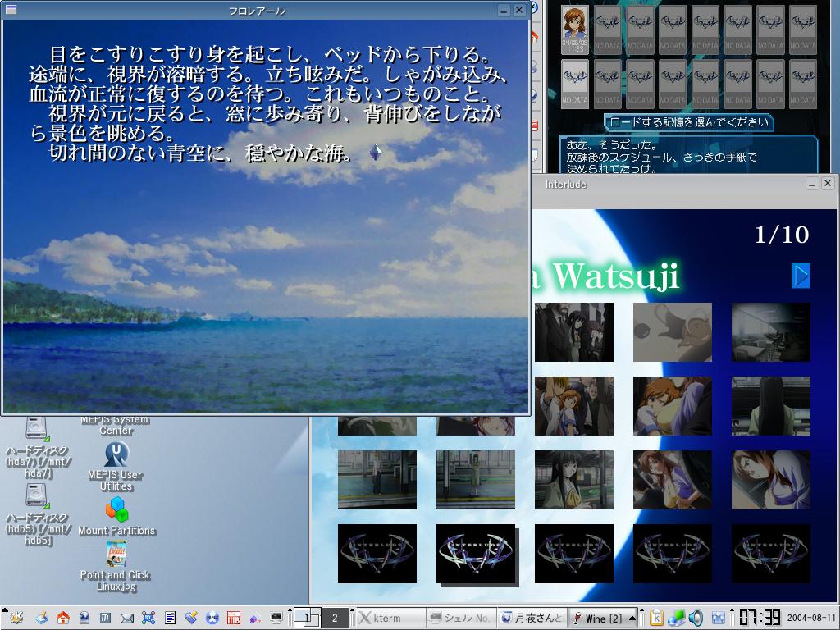Open the highlighted locked Interlude logo thumbnail
Screen dimensions: 840x630
(x=475, y=554)
